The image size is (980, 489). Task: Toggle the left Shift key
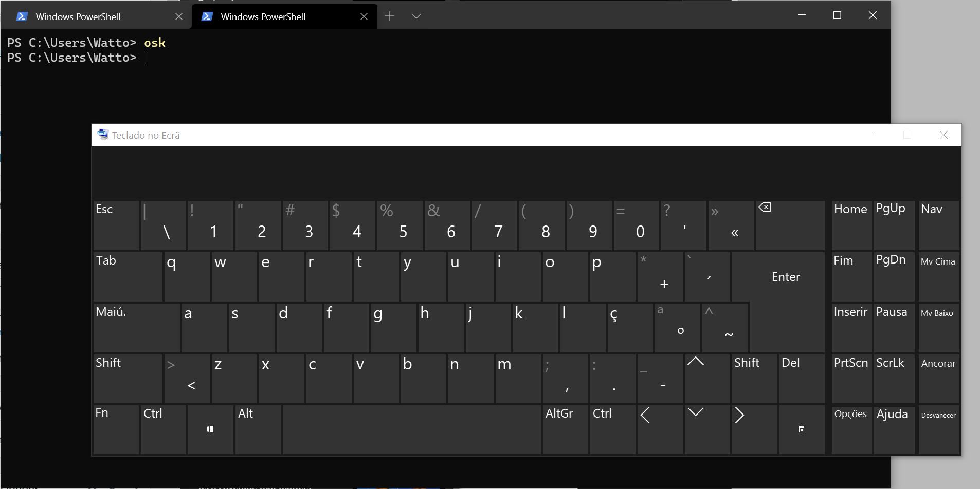[128, 379]
